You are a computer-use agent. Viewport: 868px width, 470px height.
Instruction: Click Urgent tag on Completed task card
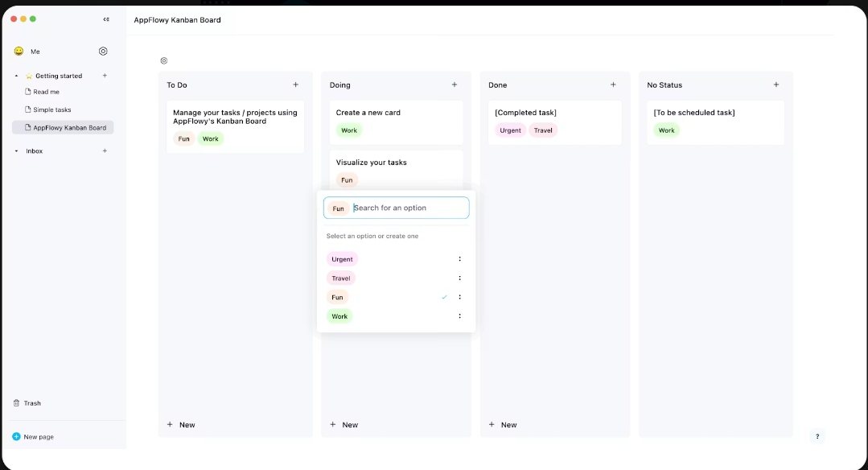[510, 130]
